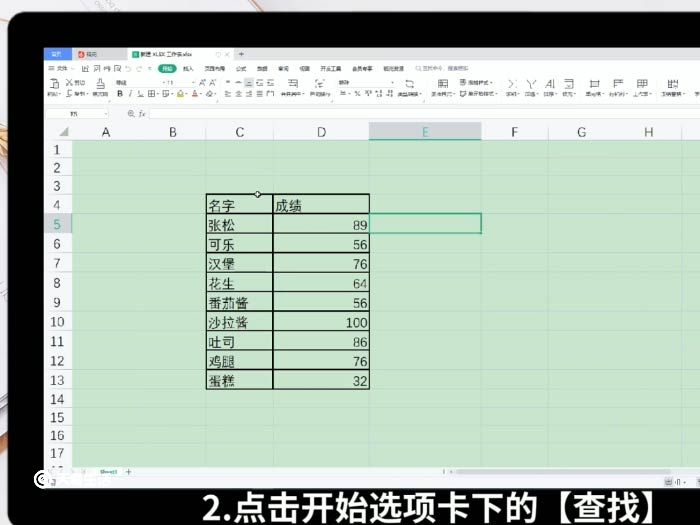Expand the Name Box dropdown arrow
This screenshot has height=525, width=700.
click(106, 114)
